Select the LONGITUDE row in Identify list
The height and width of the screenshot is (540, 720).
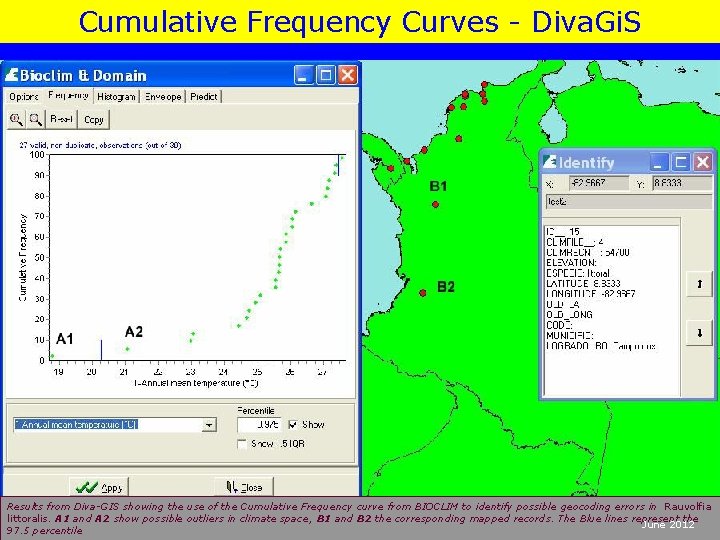click(591, 294)
